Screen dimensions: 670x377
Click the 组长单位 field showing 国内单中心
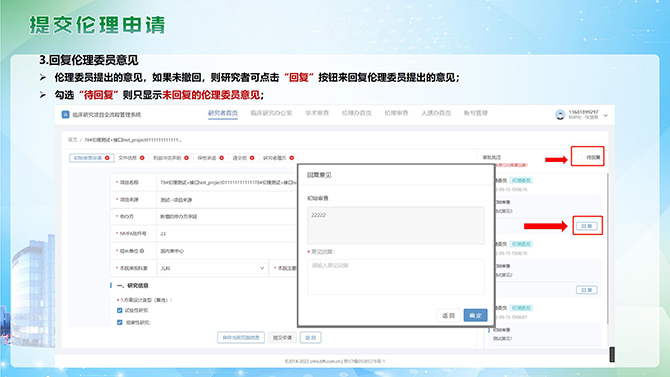[227, 251]
